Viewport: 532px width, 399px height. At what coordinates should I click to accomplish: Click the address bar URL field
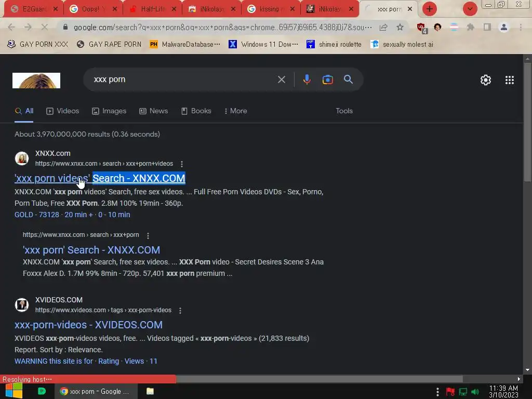[x=222, y=27]
